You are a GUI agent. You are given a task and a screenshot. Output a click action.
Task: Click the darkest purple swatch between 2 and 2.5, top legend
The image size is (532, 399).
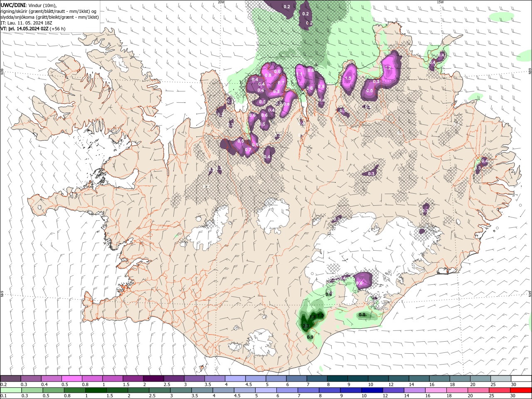(153, 379)
